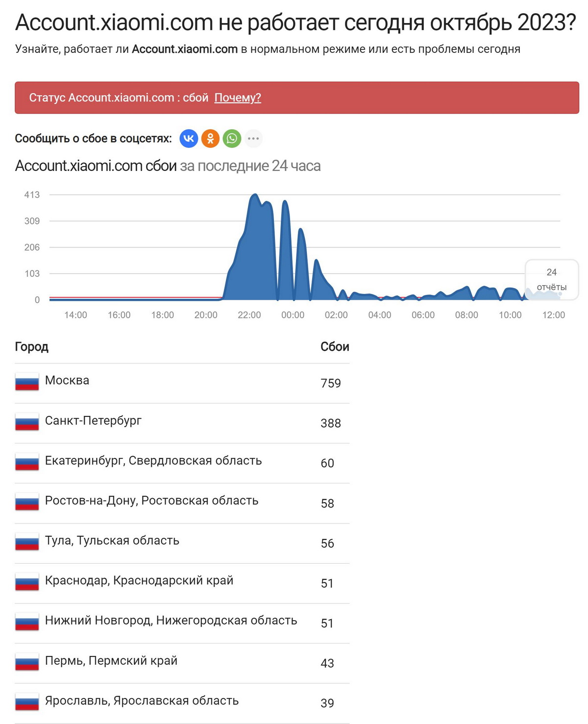The height and width of the screenshot is (724, 588).
Task: Share outage report via VK icon
Action: (189, 139)
